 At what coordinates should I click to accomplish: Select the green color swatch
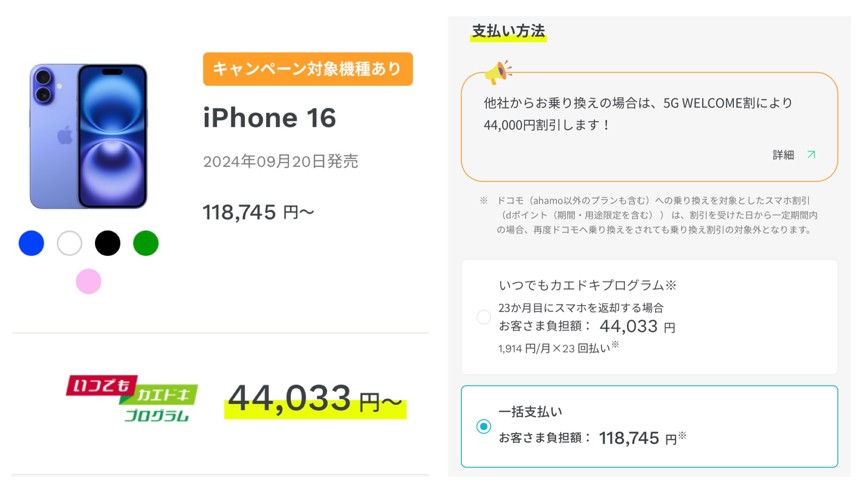(x=146, y=243)
